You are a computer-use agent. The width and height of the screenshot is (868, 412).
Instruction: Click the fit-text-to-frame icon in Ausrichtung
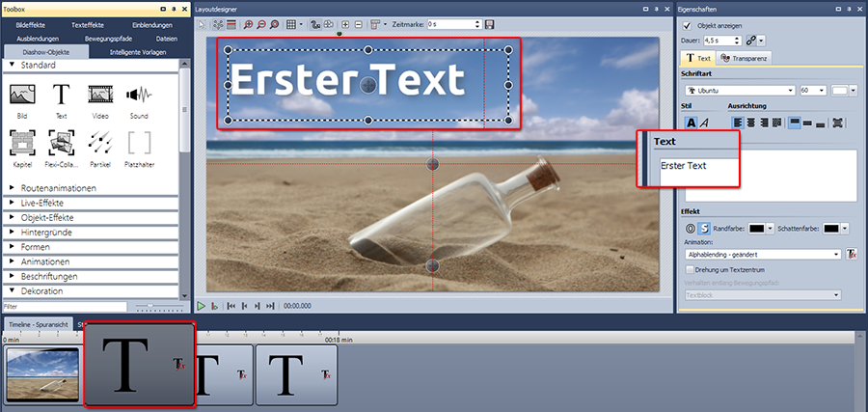click(837, 123)
